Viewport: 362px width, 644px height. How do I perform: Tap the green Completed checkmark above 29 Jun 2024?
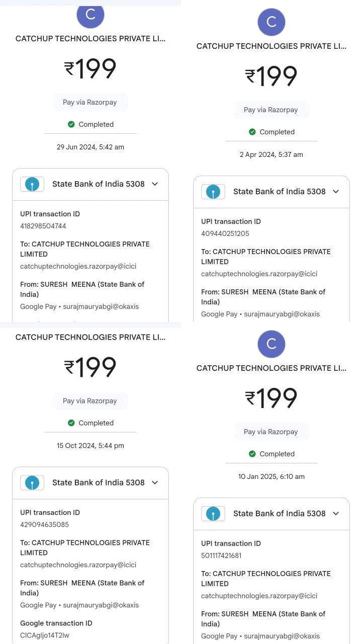coord(71,124)
